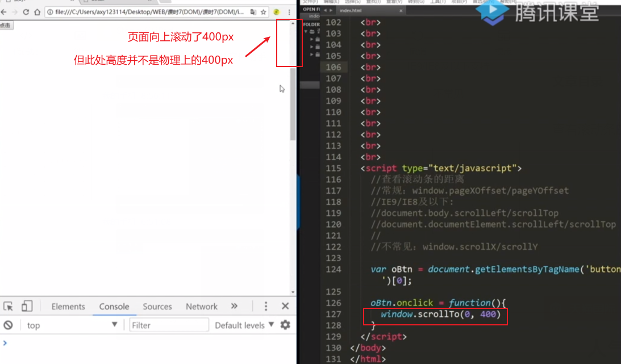Show more DevTools tabs

pos(234,306)
